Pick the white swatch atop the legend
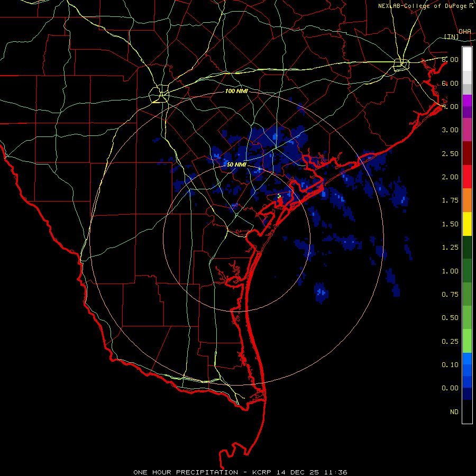This screenshot has width=476, height=476. pyautogui.click(x=467, y=59)
